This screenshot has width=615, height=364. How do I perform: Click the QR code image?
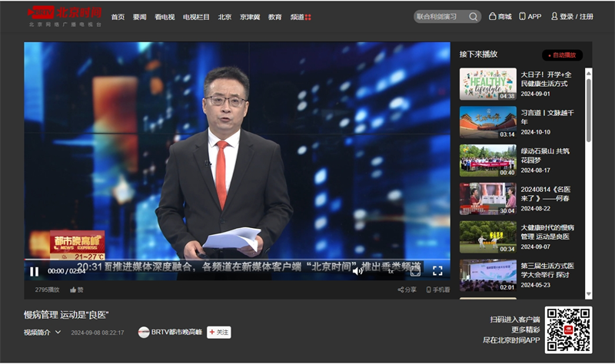[568, 330]
